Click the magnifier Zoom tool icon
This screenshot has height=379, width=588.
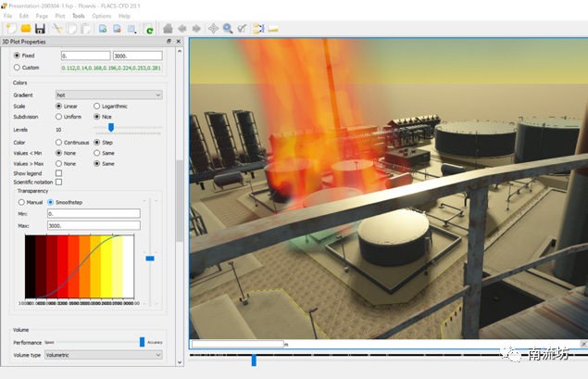228,29
